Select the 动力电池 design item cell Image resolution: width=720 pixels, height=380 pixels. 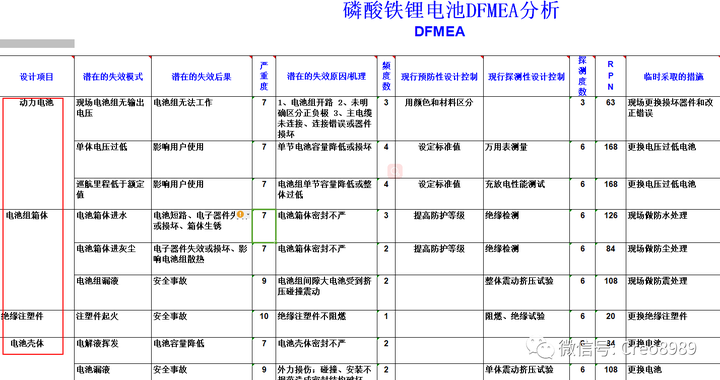click(x=37, y=153)
